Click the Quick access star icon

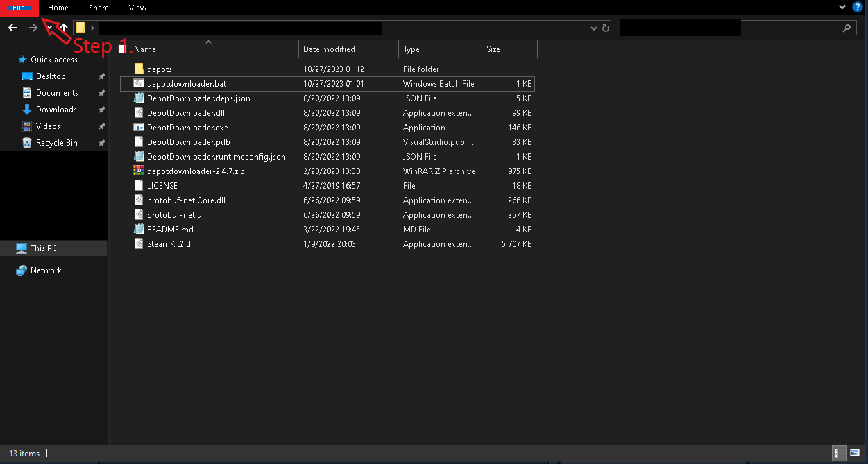pyautogui.click(x=22, y=60)
